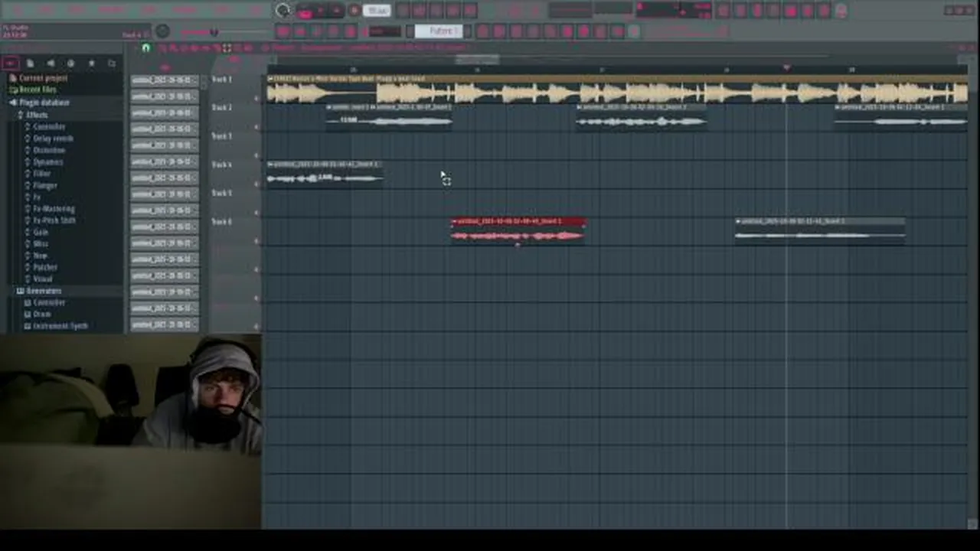980x551 pixels.
Task: Open the FILE menu
Action: [x=17, y=10]
